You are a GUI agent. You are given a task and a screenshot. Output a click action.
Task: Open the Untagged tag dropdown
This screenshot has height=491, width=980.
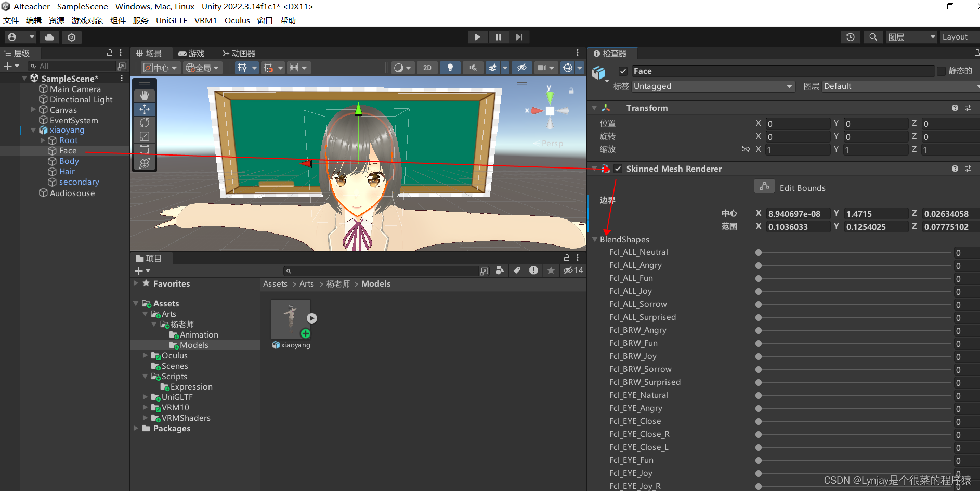712,86
